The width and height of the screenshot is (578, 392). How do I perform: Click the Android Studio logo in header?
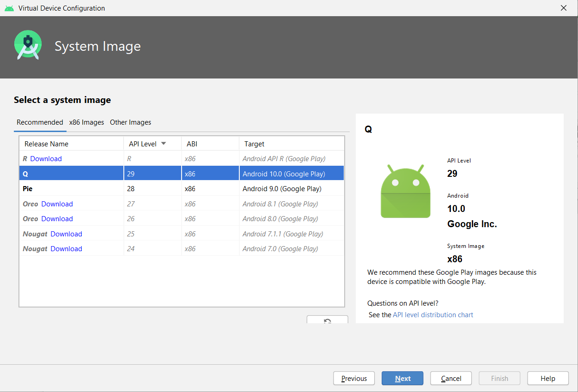(x=28, y=45)
